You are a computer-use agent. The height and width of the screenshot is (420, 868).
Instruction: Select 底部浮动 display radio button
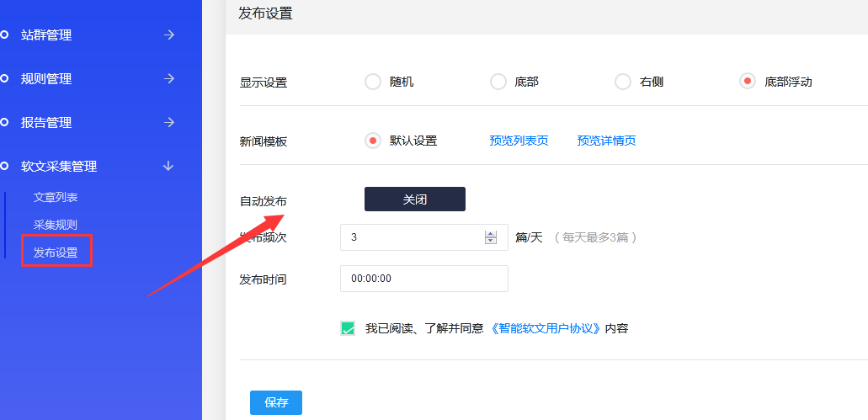point(748,82)
